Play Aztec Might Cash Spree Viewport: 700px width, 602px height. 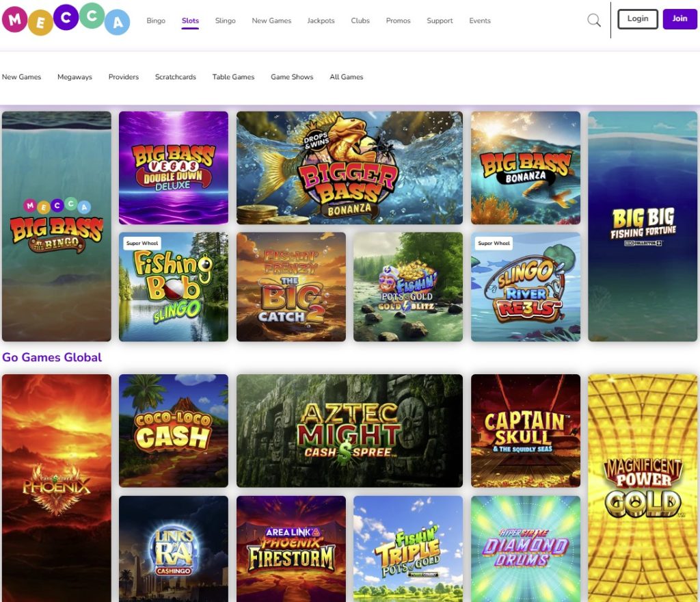click(349, 430)
